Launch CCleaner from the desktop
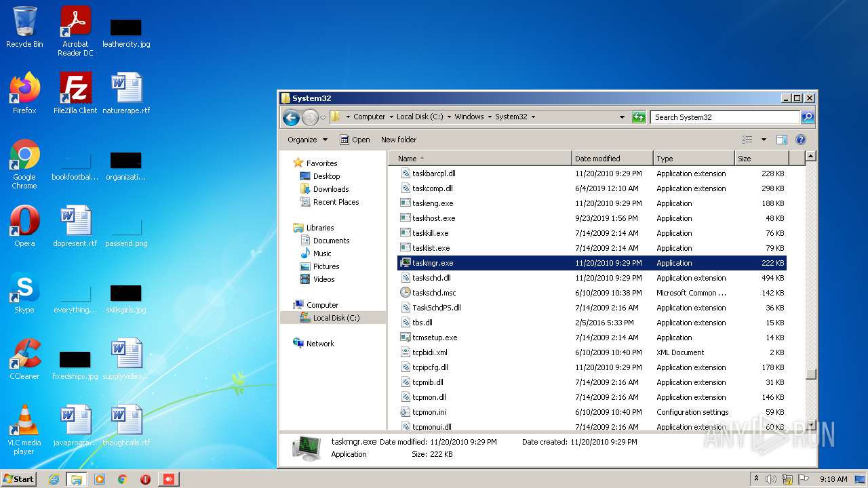This screenshot has height=488, width=868. (24, 359)
